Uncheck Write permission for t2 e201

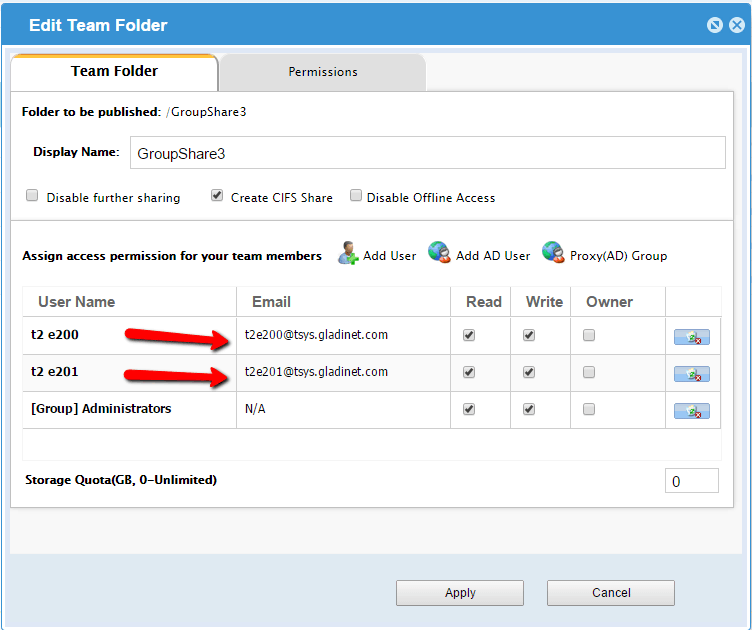click(529, 372)
